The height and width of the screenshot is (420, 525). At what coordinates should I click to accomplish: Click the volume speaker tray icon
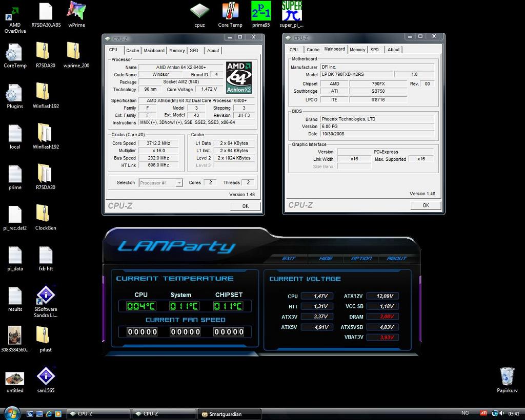click(502, 414)
